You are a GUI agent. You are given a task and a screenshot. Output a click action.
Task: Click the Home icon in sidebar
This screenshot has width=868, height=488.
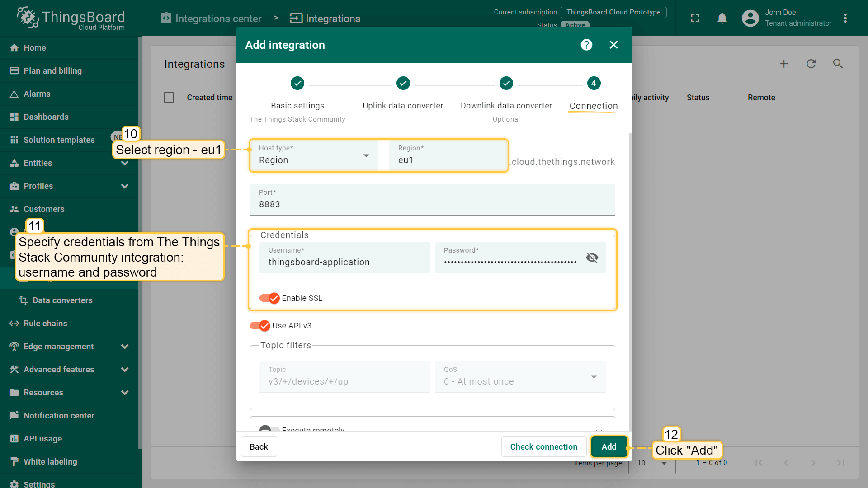tap(14, 48)
